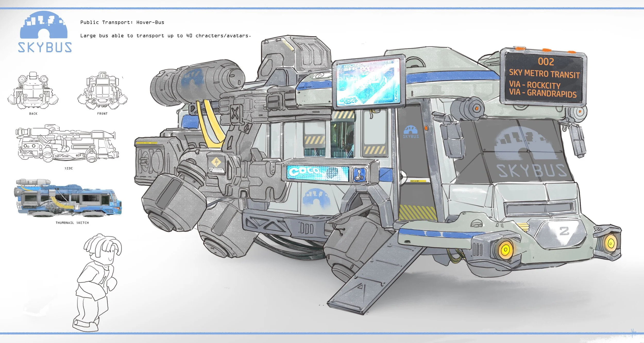
Task: Click the yellow headlight on the far right
Action: tap(610, 243)
